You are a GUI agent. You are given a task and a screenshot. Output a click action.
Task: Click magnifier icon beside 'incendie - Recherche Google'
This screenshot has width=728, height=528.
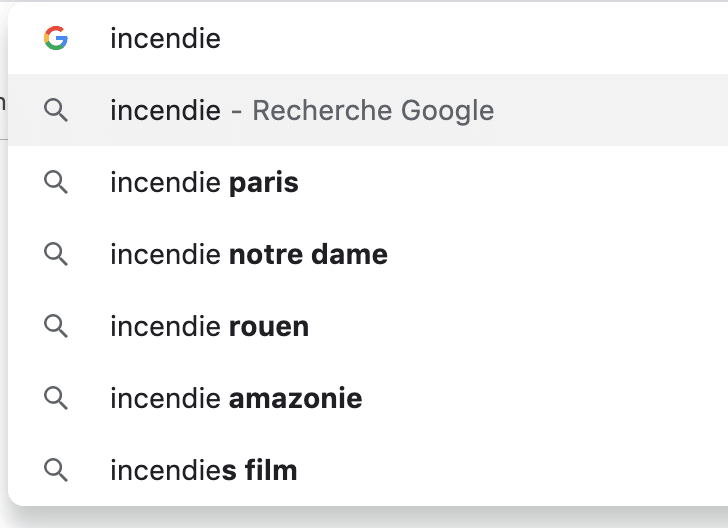pyautogui.click(x=56, y=110)
